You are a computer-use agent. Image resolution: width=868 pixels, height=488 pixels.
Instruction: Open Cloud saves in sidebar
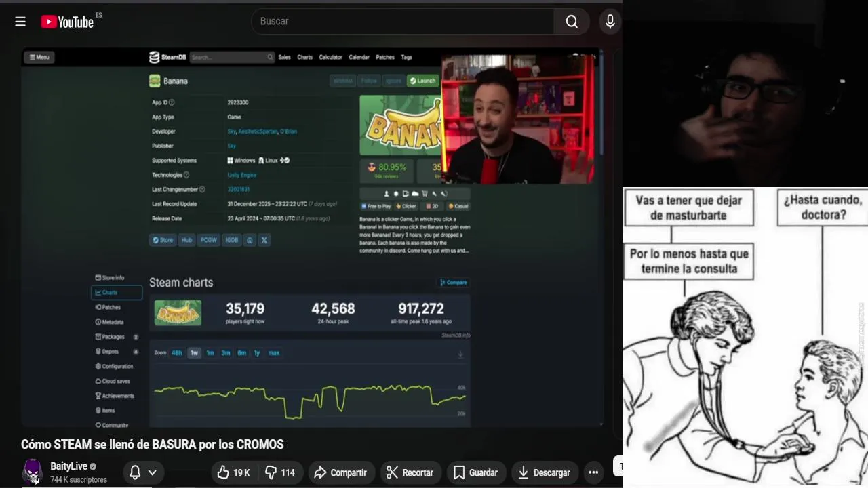[113, 381]
